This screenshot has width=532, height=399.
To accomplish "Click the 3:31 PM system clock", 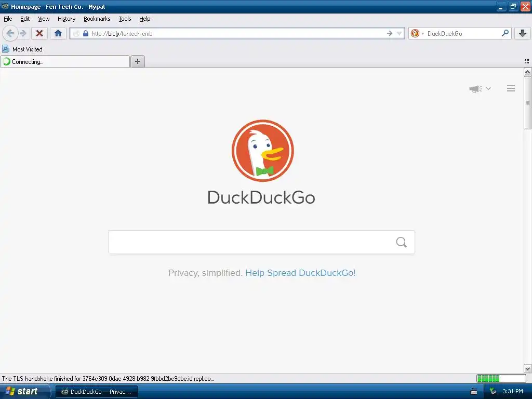I will coord(513,392).
